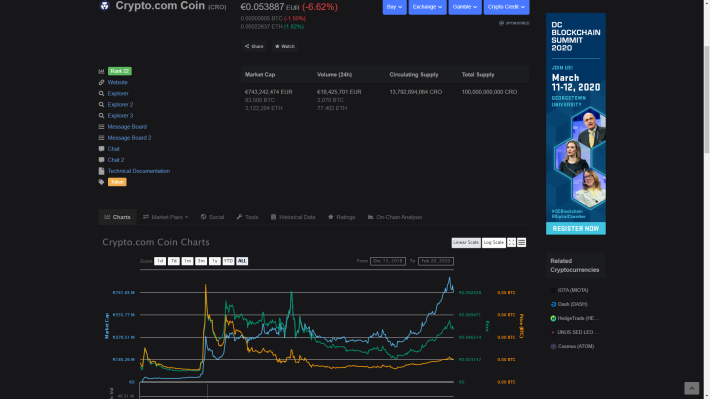Open Dash (DASH) related cryptocurrency
This screenshot has width=710, height=399.
(572, 304)
